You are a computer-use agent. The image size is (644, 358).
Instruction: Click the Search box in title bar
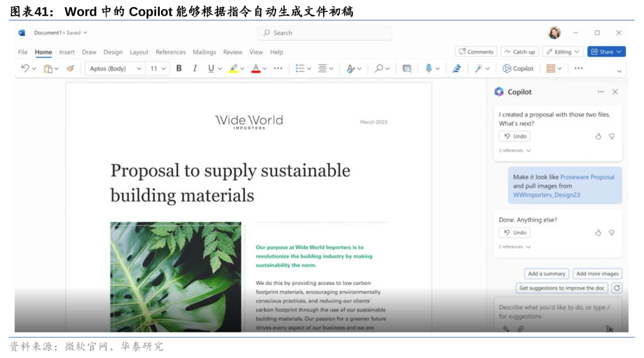(324, 33)
